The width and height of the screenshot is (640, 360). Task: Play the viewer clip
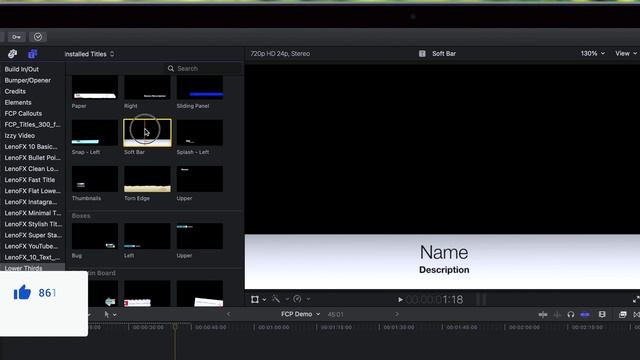(x=400, y=300)
